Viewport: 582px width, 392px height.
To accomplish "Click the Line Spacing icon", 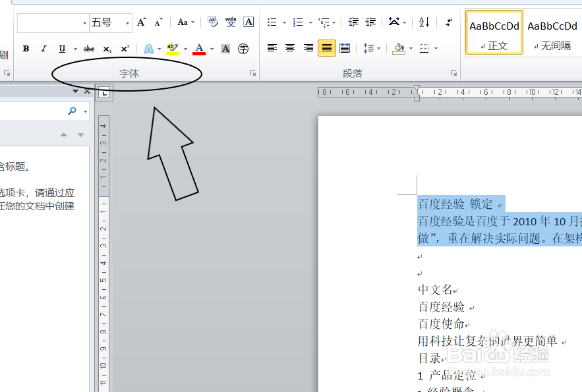I will coord(368,48).
